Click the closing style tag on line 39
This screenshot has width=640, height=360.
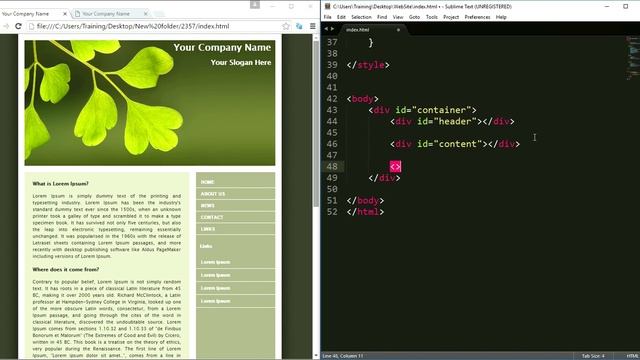pyautogui.click(x=368, y=65)
